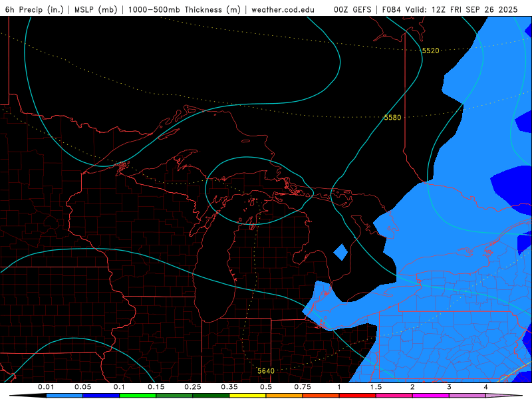Screen dimensions: 532x399
Task: Click the small diamond-shaped precip patch over Ontario
Action: point(340,252)
